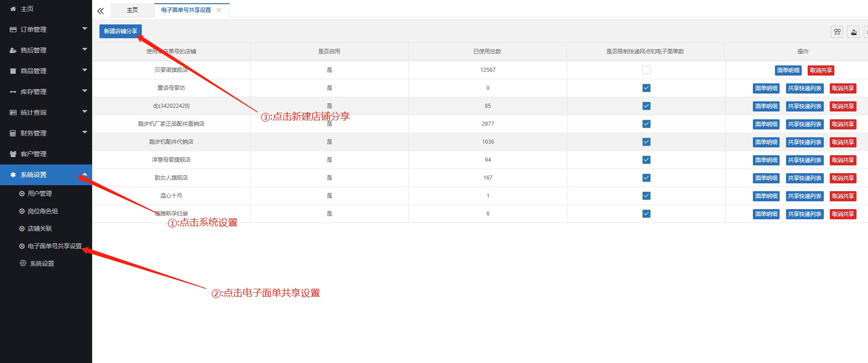
Task: Click the 新建店铺分享 button
Action: (120, 31)
